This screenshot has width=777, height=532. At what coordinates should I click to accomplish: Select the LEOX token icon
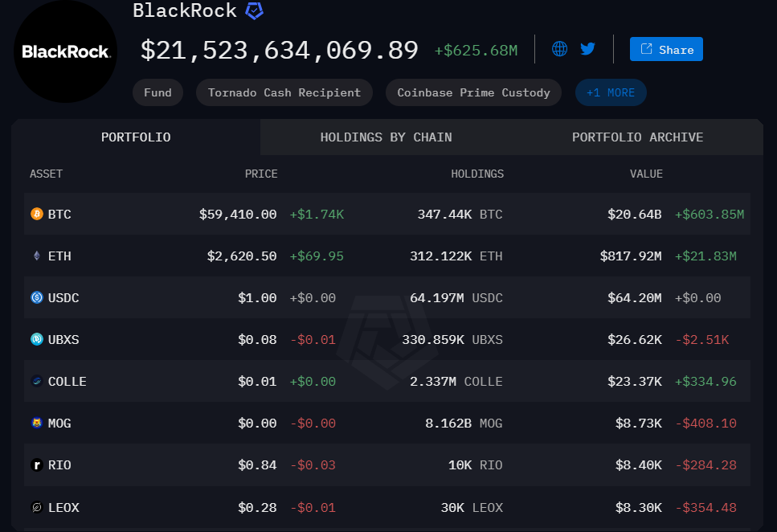pyautogui.click(x=35, y=507)
